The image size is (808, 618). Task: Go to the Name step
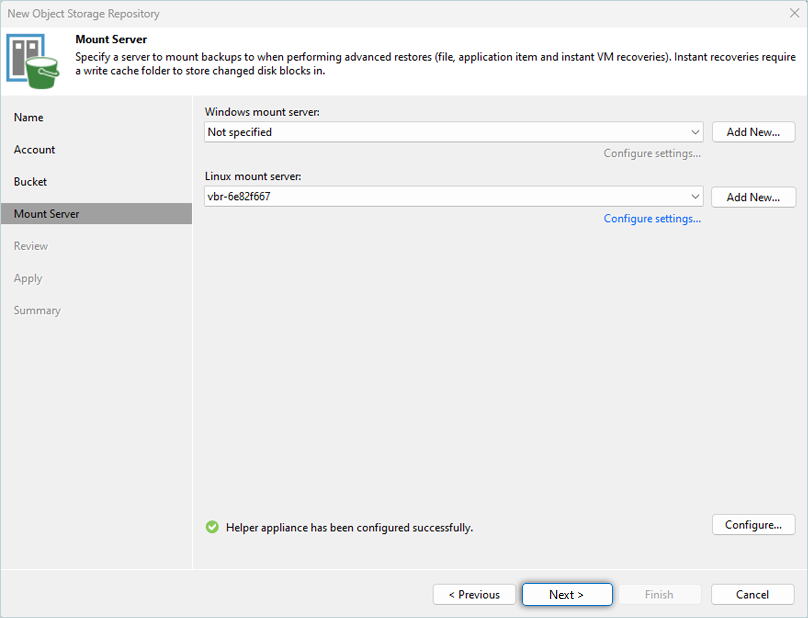29,118
